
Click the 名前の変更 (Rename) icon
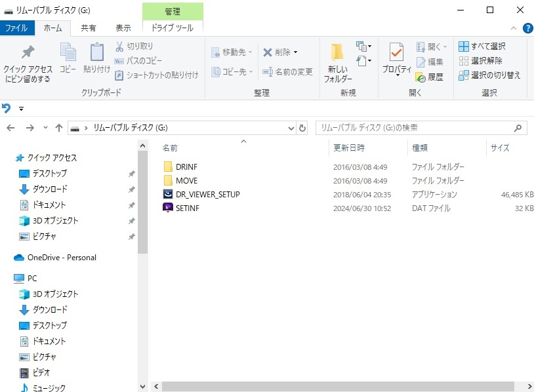287,71
